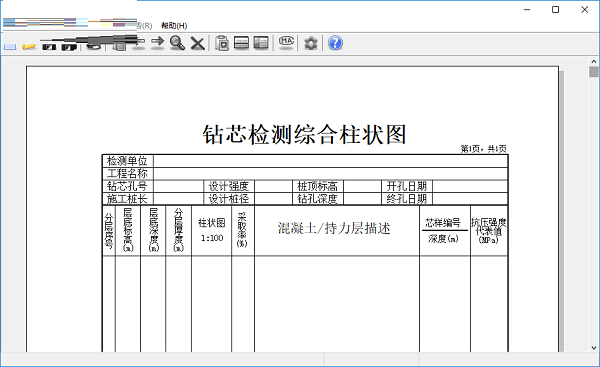Click the 开孔日期 label cell
Screen dimensions: 600x367
click(407, 186)
